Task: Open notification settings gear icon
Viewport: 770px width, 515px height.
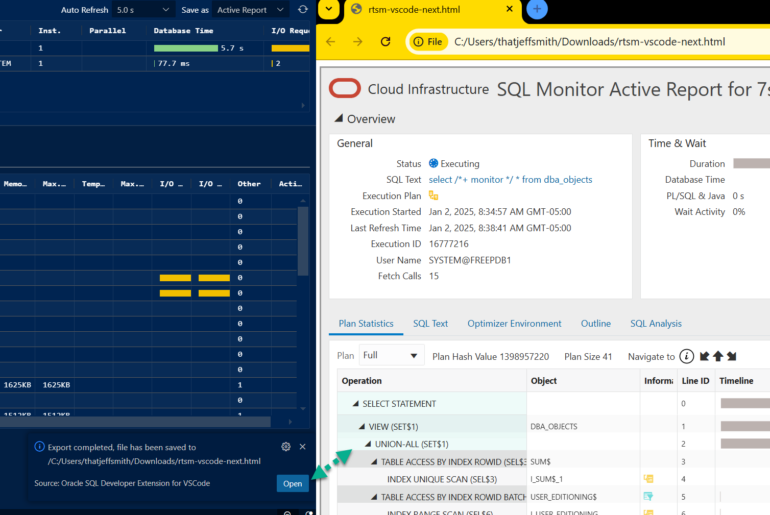Action: (x=286, y=447)
